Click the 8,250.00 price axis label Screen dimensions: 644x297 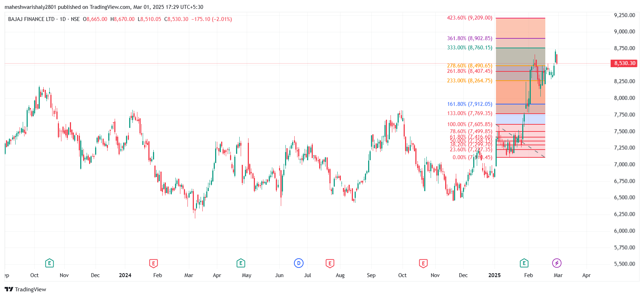(624, 81)
